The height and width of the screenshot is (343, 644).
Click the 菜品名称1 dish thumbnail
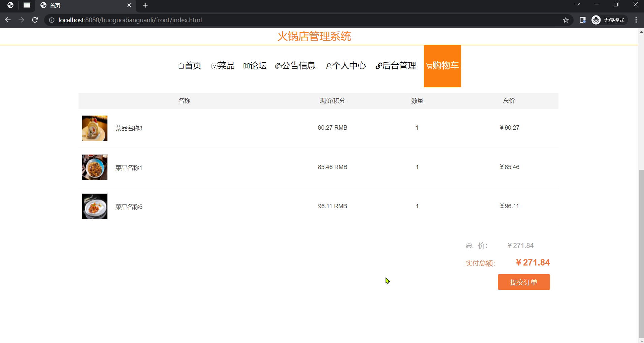[x=95, y=167]
